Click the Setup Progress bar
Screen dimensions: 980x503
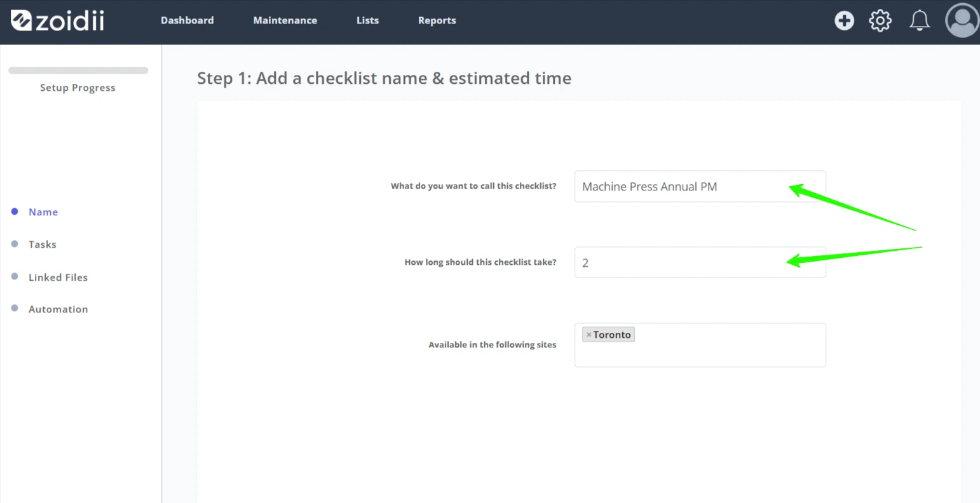pyautogui.click(x=78, y=70)
